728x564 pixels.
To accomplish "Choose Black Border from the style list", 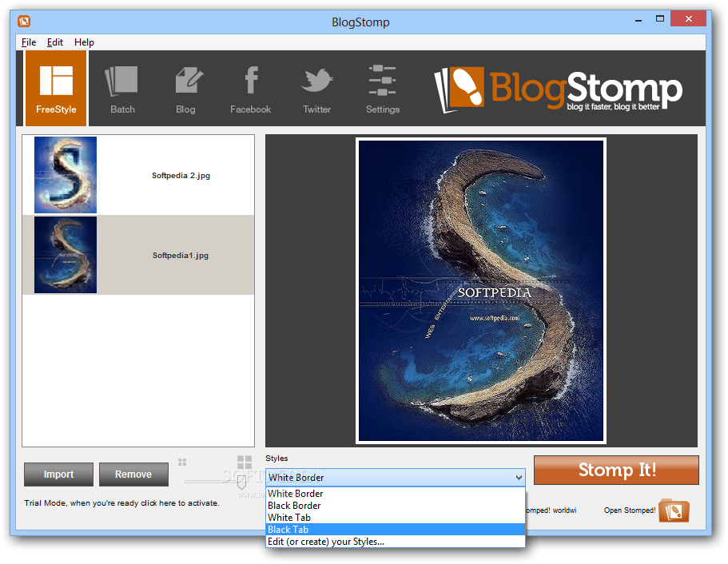I will [396, 506].
